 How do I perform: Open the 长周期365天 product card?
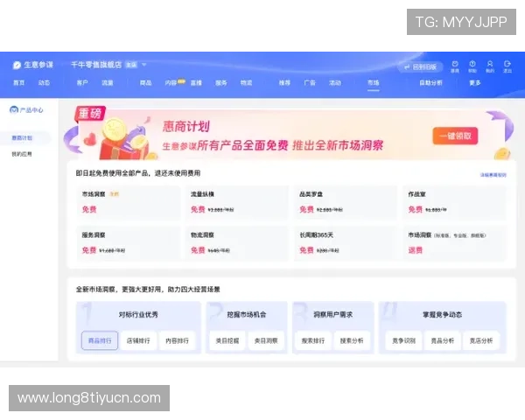point(346,243)
